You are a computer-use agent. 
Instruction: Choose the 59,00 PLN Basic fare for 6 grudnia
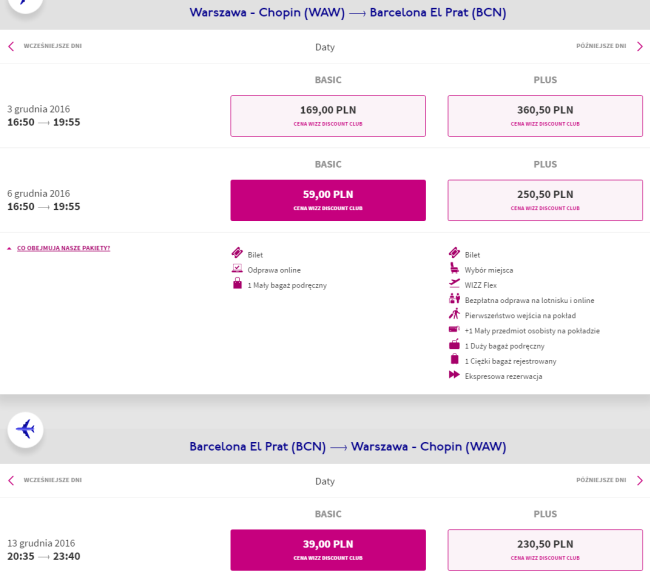click(328, 200)
